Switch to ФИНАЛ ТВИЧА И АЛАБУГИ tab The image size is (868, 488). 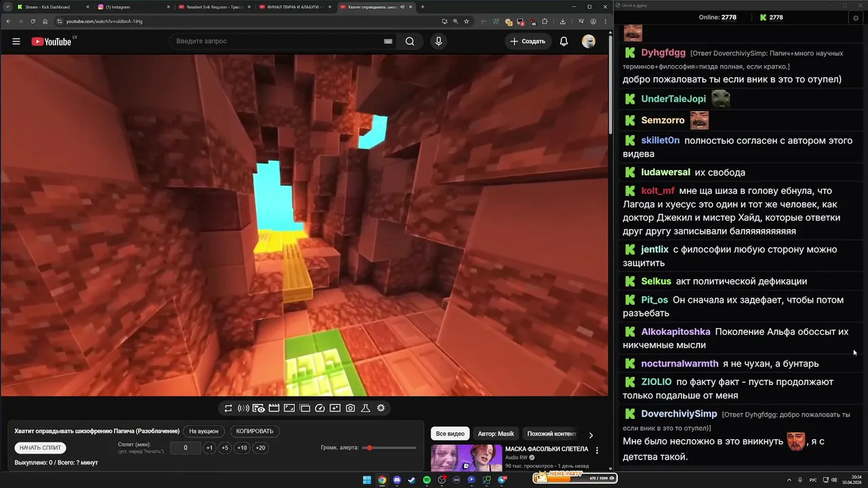[x=294, y=7]
